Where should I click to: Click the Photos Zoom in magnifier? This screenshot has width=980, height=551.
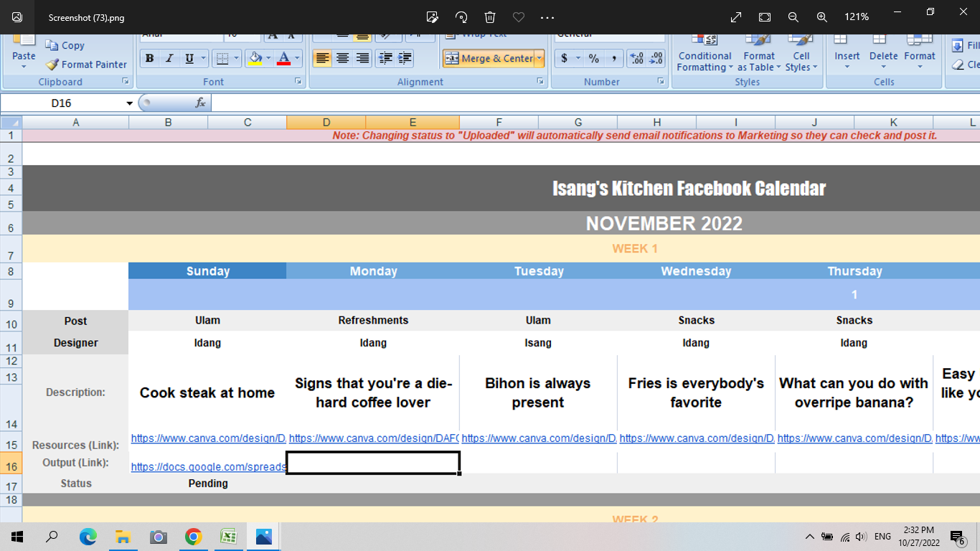click(821, 17)
